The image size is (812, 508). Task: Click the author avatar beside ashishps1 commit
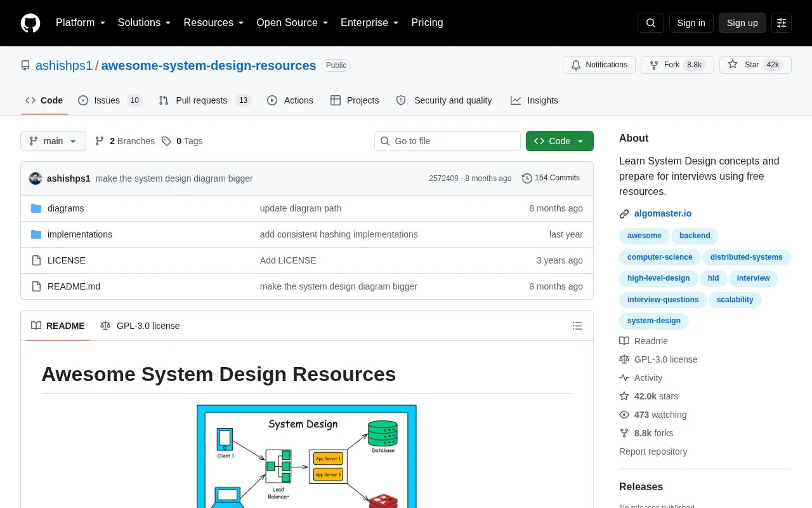click(x=36, y=178)
